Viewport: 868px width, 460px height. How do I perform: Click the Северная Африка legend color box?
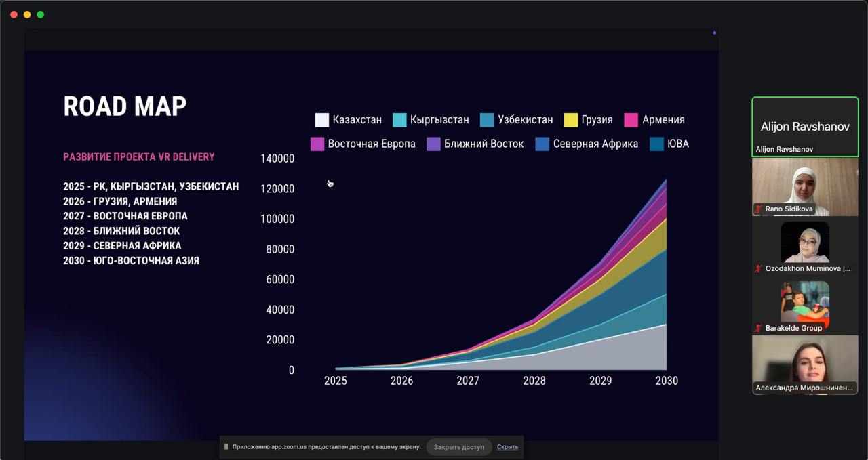tap(542, 144)
